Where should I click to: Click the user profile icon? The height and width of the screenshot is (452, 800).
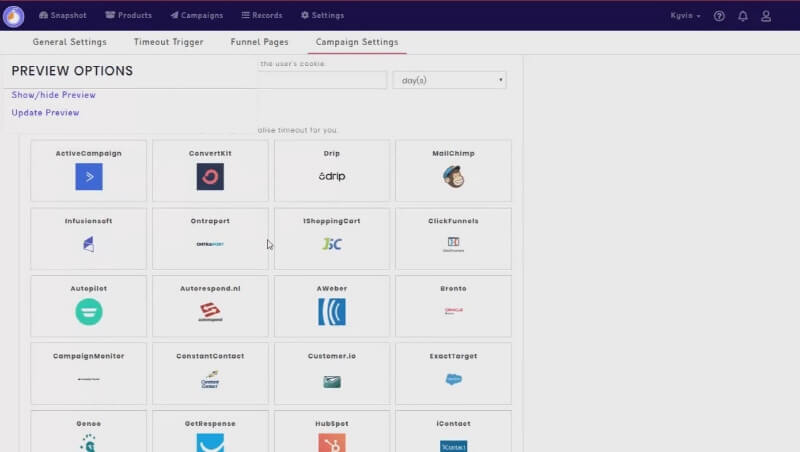766,16
